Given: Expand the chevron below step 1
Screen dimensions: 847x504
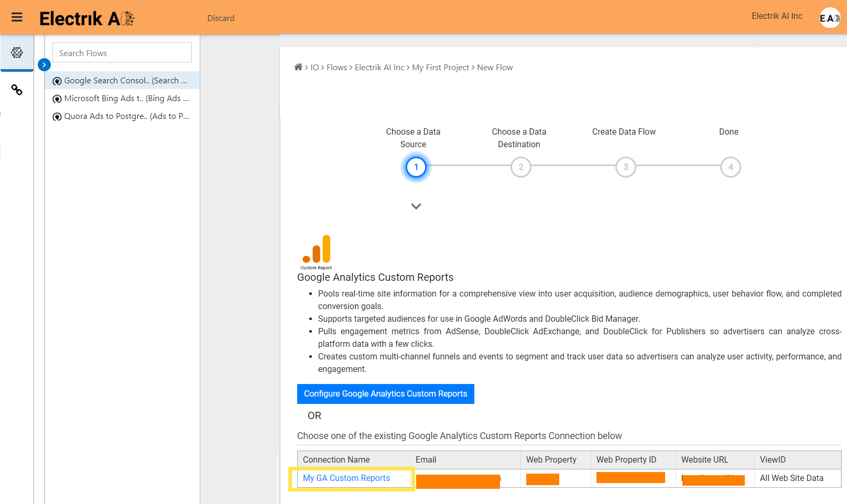Looking at the screenshot, I should [x=416, y=206].
